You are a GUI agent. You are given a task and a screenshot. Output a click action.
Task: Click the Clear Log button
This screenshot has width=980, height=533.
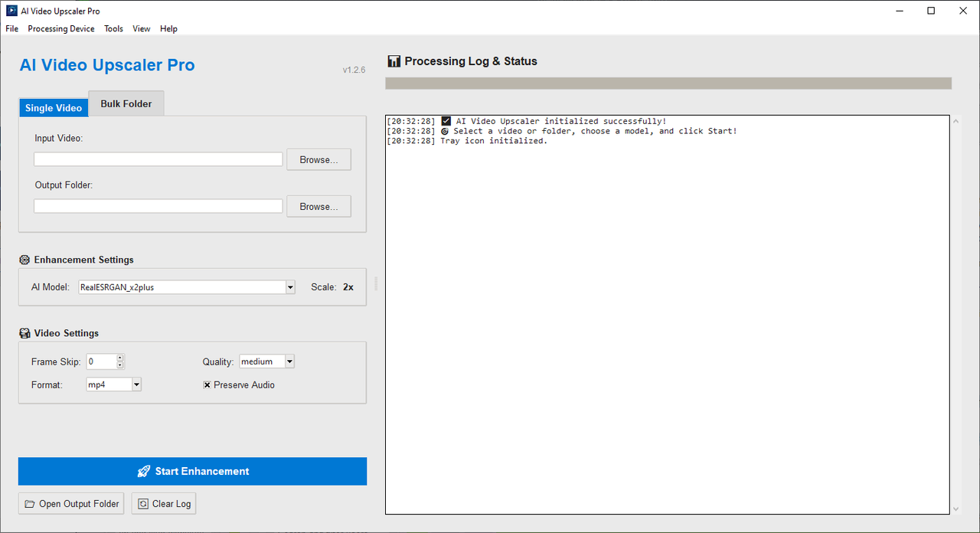pyautogui.click(x=164, y=504)
